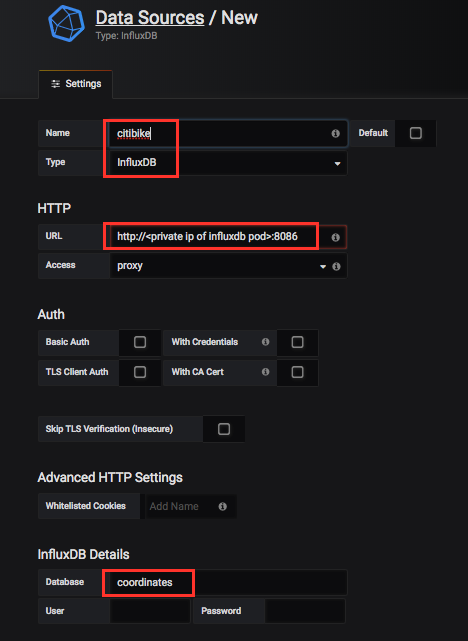Enable the Default checkbox
Viewport: 468px width, 641px height.
(x=415, y=133)
